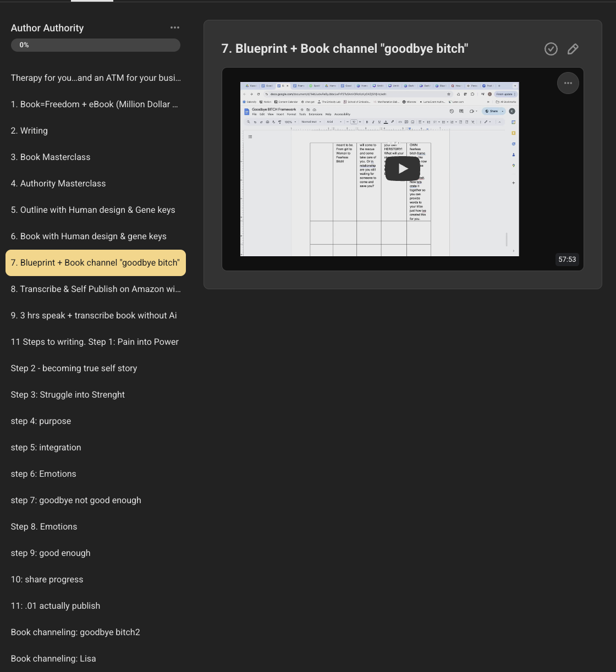616x672 pixels.
Task: Open lesson Therapy for you…and an ATM
Action: tap(96, 78)
